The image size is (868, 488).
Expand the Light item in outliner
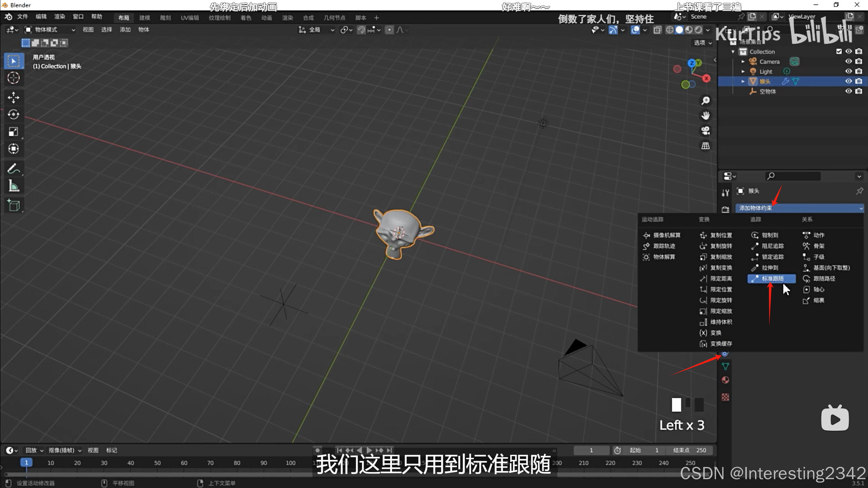click(743, 72)
